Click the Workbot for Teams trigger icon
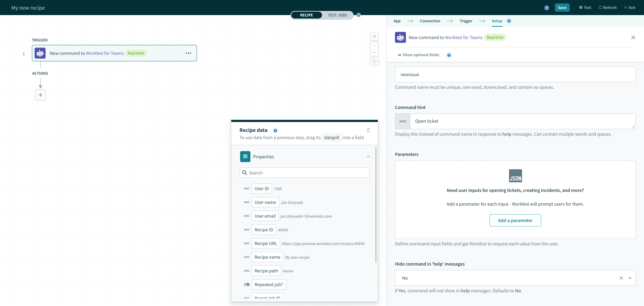Screen dimensions: 644x306 click(40, 53)
